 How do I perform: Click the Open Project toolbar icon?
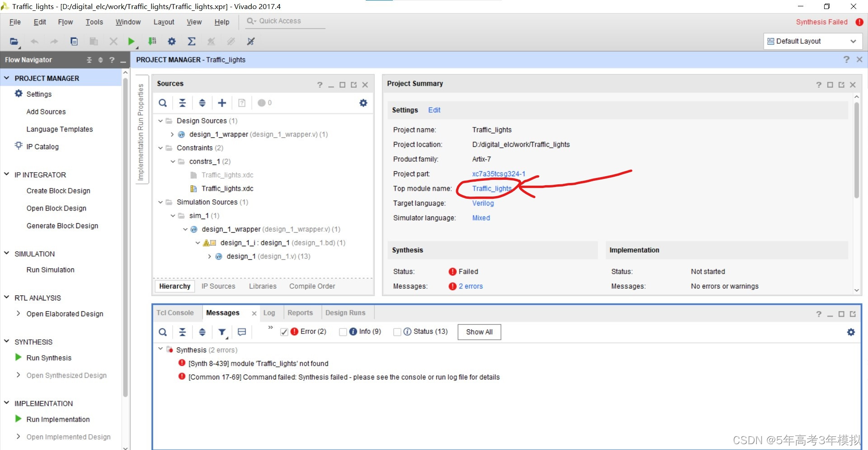click(14, 42)
